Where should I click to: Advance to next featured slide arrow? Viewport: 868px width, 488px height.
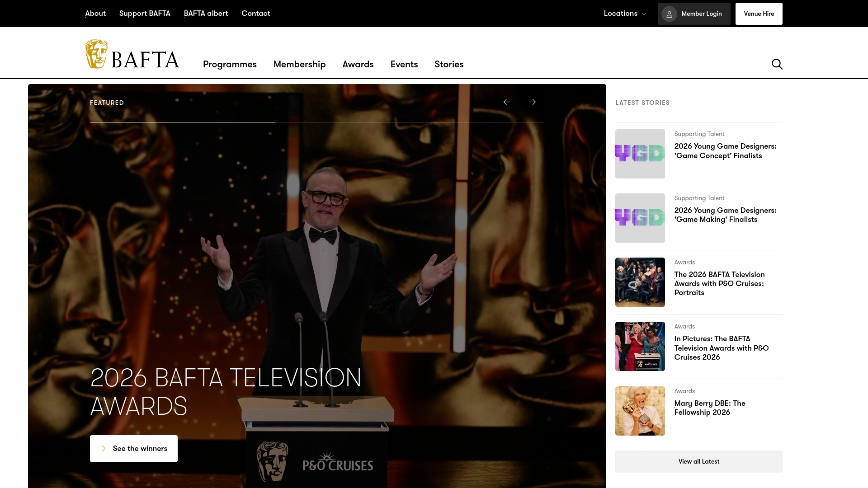coord(532,102)
